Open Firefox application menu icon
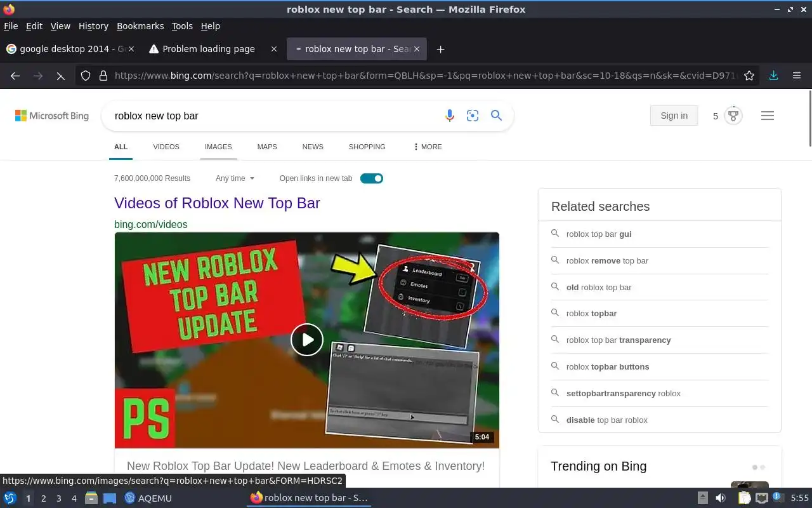This screenshot has height=508, width=812. [x=797, y=76]
